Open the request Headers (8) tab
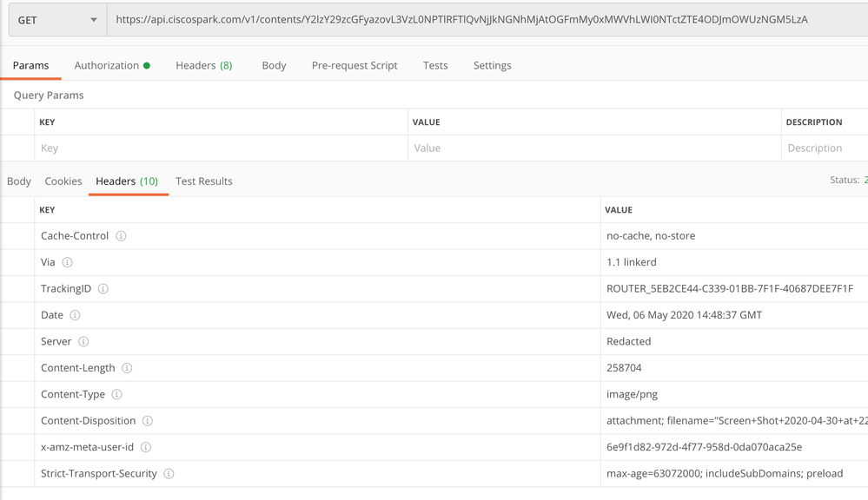This screenshot has width=868, height=500. pyautogui.click(x=203, y=65)
